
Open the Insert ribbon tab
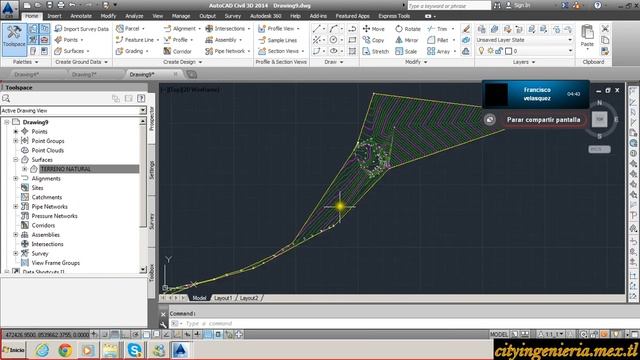[54, 16]
